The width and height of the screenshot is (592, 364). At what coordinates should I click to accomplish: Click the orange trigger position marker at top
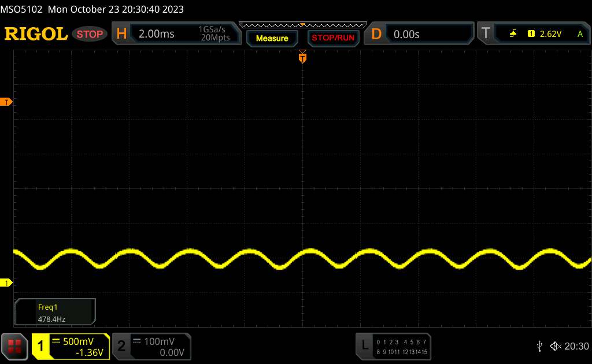(302, 58)
